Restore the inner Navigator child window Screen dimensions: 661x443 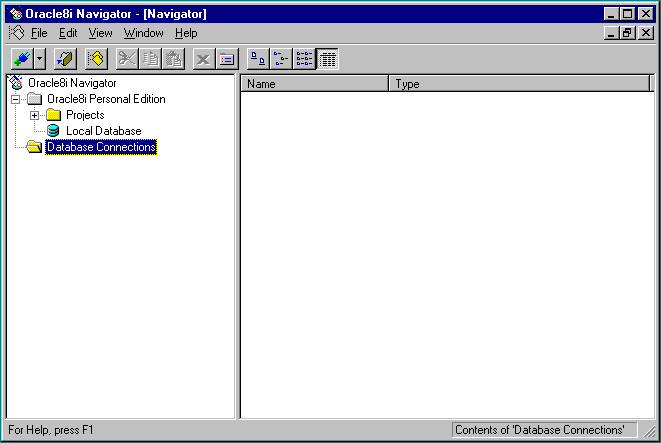[x=627, y=33]
